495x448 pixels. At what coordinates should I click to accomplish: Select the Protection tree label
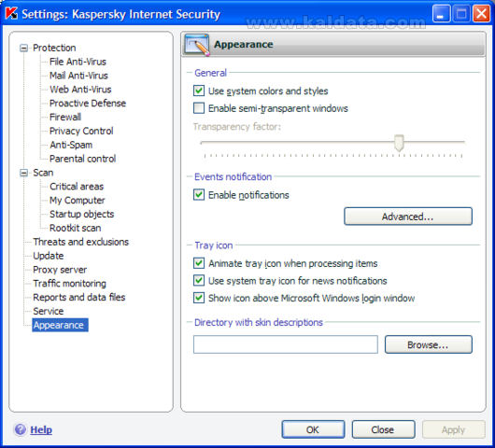click(54, 48)
